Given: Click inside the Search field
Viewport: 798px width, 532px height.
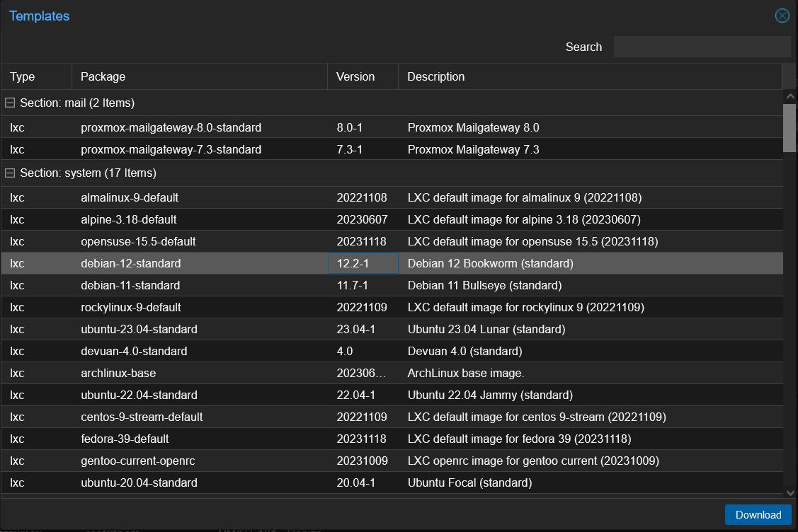Looking at the screenshot, I should point(702,46).
